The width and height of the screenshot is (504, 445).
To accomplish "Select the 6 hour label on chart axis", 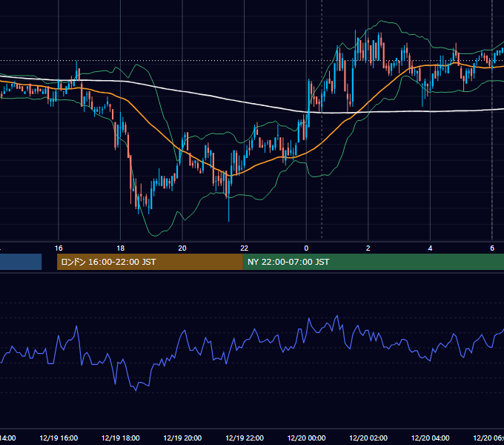I will click(492, 248).
